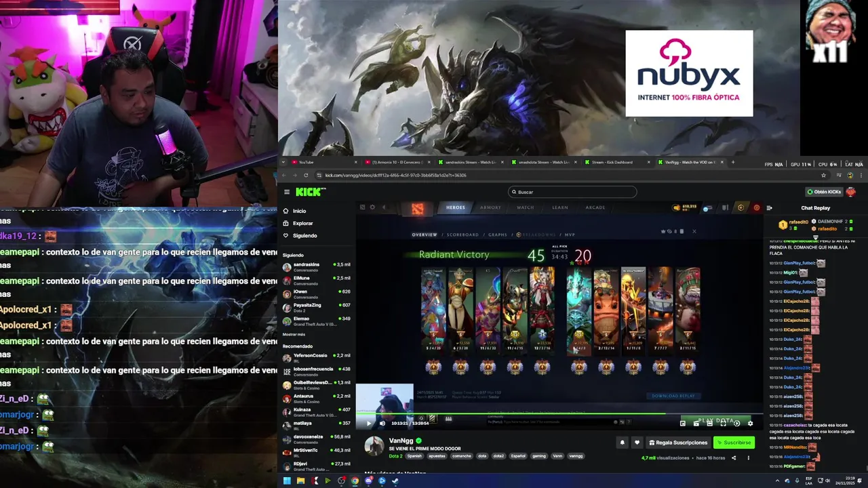
Task: Toggle the notification bell for VanNgg
Action: (622, 443)
